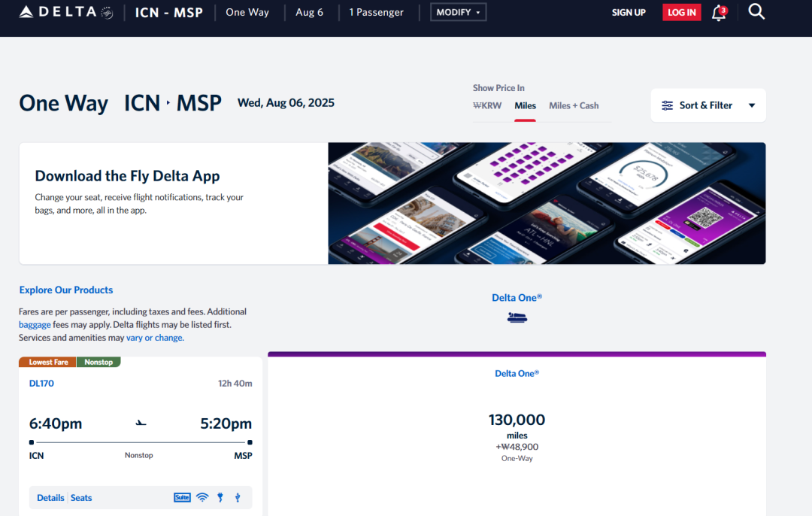Screen dimensions: 812x516
Task: Expand the MODIFY search dropdown
Action: pos(458,12)
